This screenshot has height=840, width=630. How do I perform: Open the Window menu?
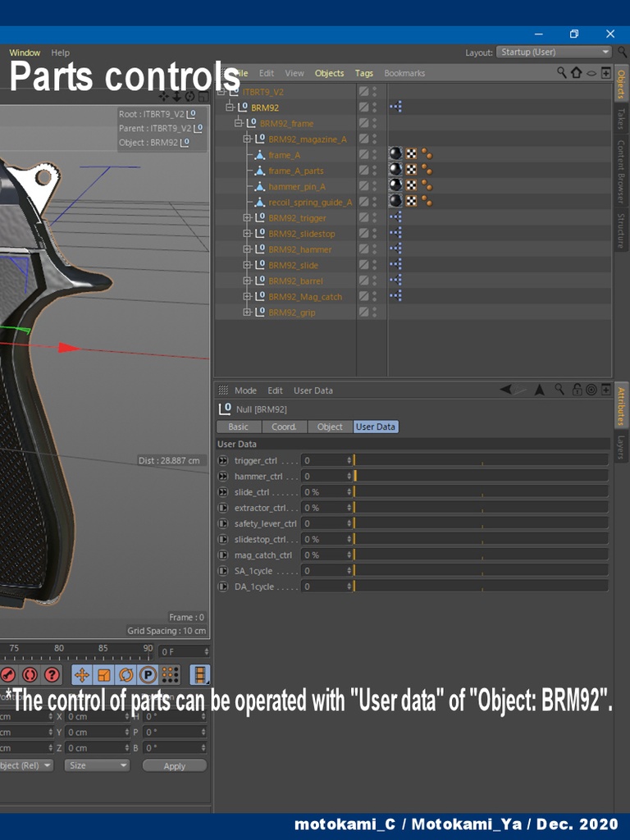(x=25, y=52)
